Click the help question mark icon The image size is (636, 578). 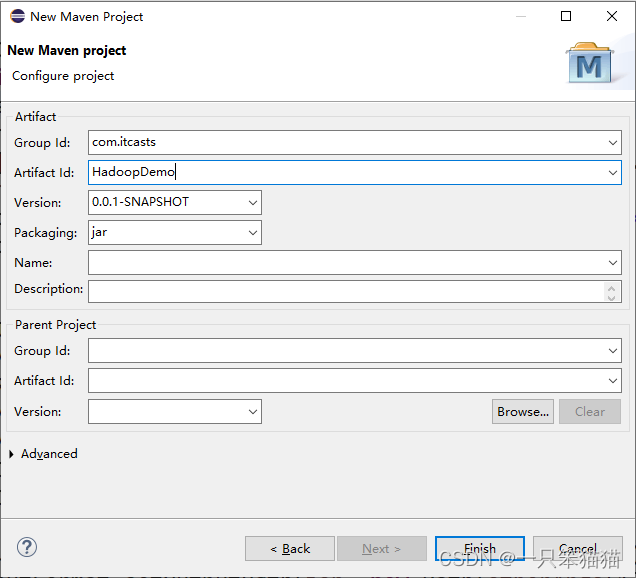click(27, 547)
